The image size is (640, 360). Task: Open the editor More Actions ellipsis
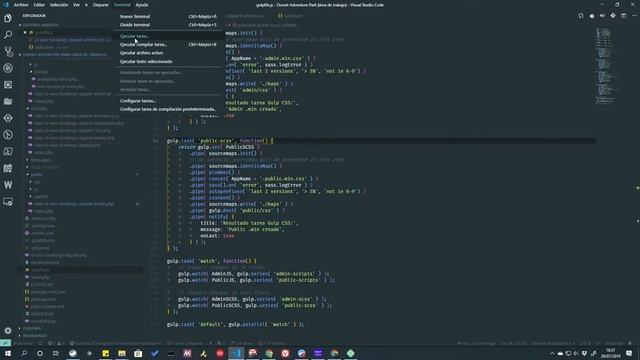(x=634, y=16)
